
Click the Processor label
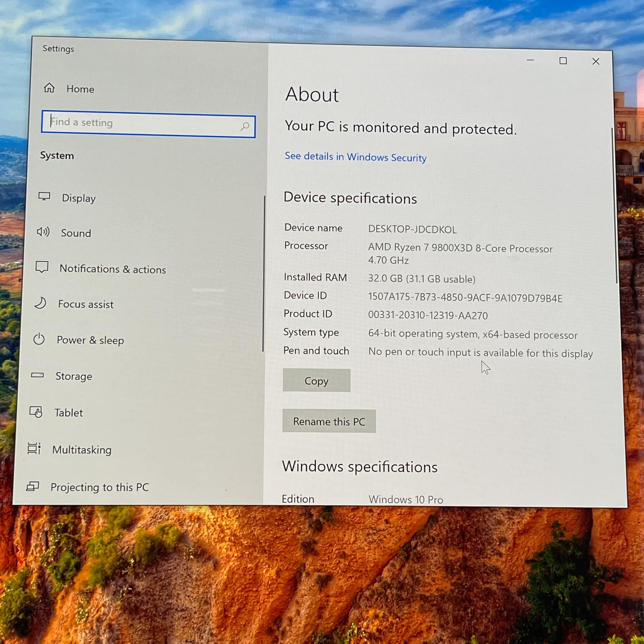coord(306,246)
